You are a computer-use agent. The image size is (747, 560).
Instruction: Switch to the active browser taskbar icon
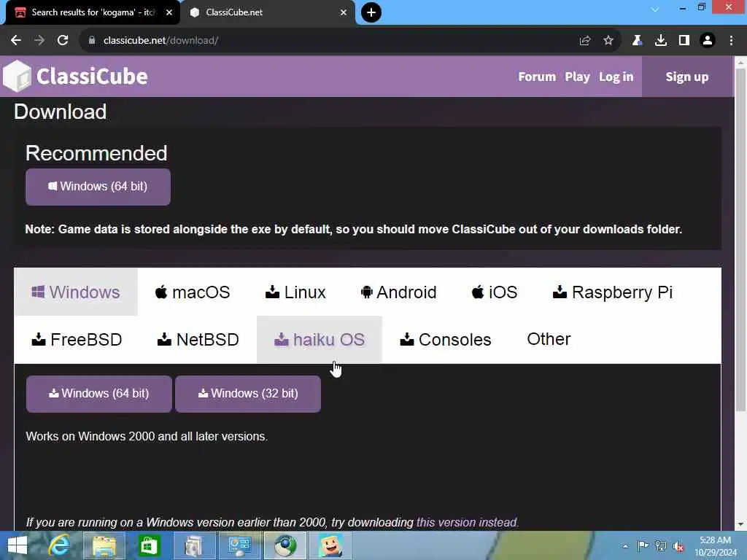tap(285, 545)
